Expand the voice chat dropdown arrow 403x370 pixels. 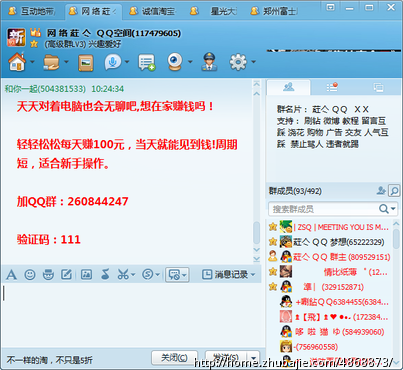click(x=127, y=62)
